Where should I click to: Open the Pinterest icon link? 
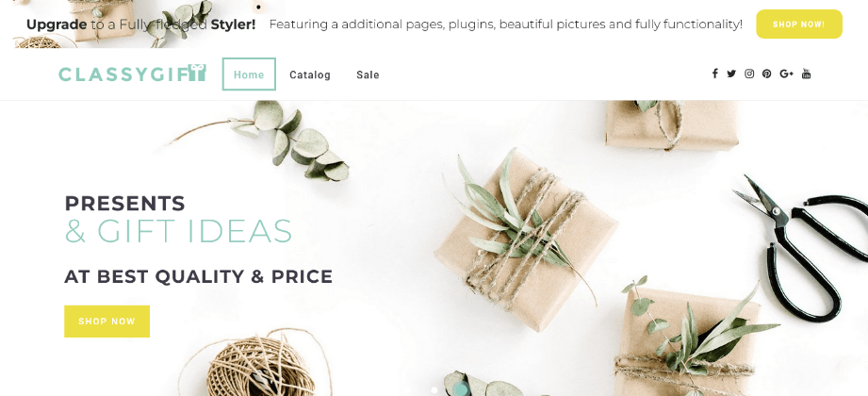click(x=767, y=74)
